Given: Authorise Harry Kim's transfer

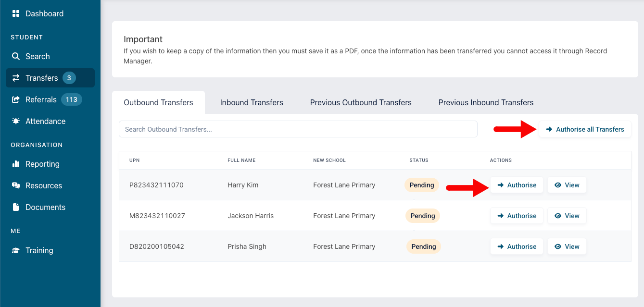Looking at the screenshot, I should click(x=517, y=184).
